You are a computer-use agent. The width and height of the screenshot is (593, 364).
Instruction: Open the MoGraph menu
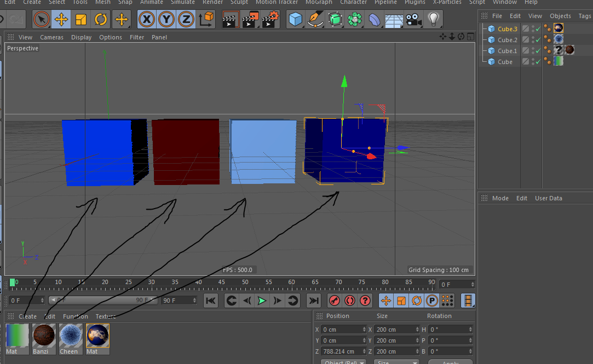tap(319, 2)
